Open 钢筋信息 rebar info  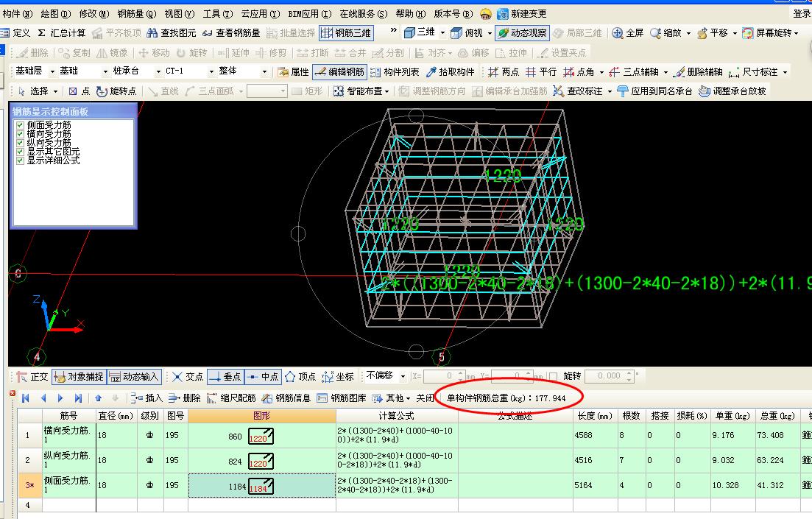tap(286, 398)
